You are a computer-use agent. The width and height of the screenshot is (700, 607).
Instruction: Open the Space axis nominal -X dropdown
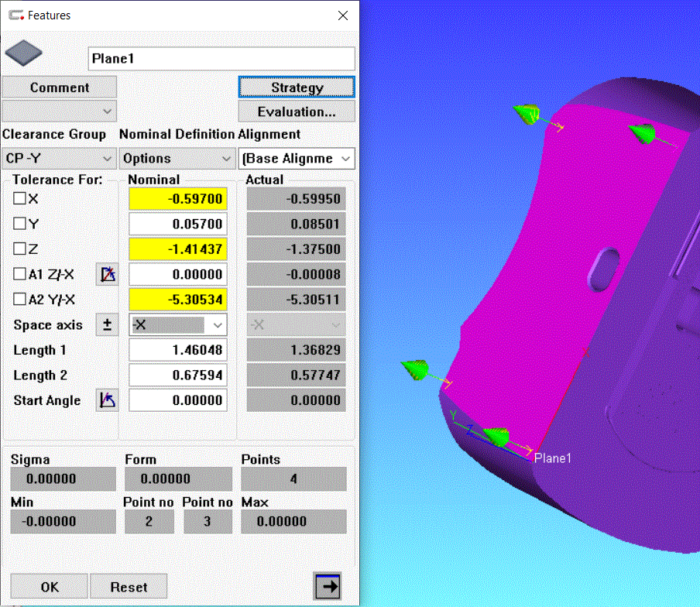coord(177,325)
